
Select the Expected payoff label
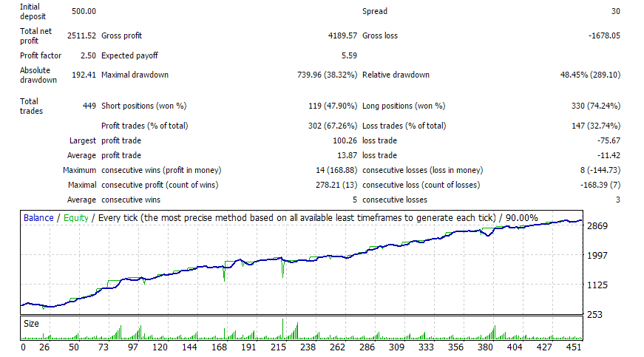pos(130,55)
